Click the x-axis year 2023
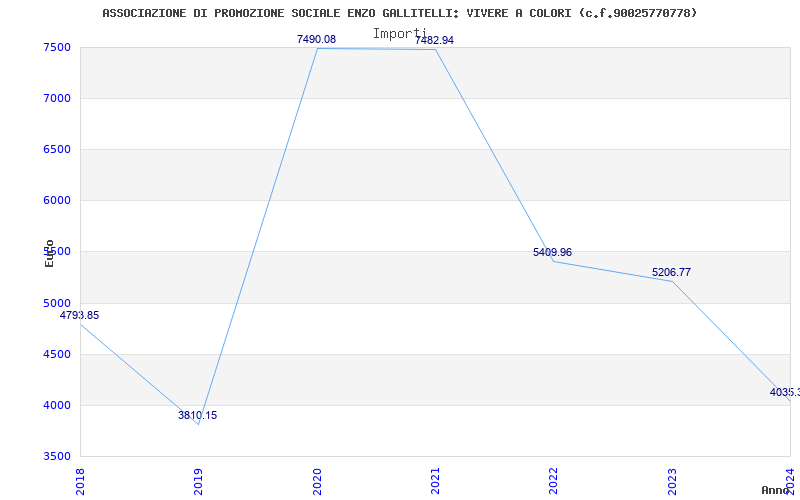Viewport: 800px width, 500px height. [x=672, y=481]
